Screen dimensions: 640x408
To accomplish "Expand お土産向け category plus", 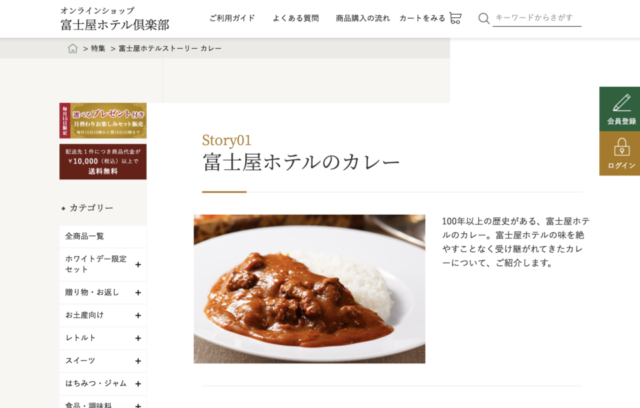I will [138, 315].
